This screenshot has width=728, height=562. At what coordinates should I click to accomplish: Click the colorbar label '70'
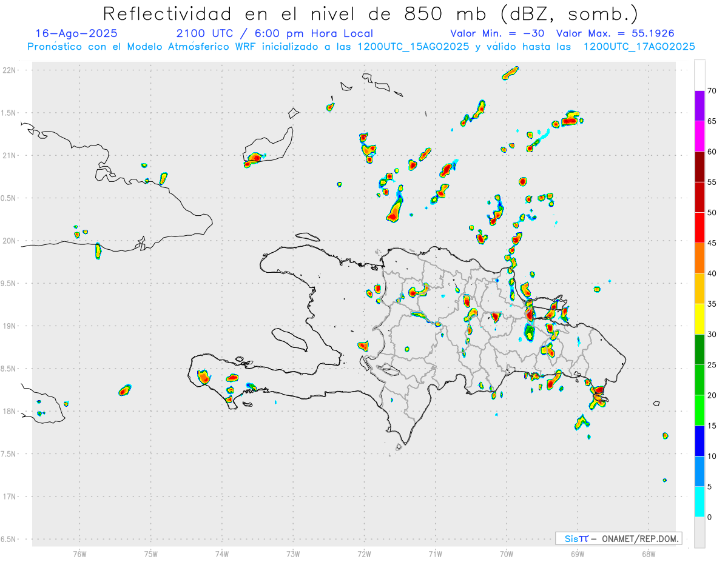712,91
